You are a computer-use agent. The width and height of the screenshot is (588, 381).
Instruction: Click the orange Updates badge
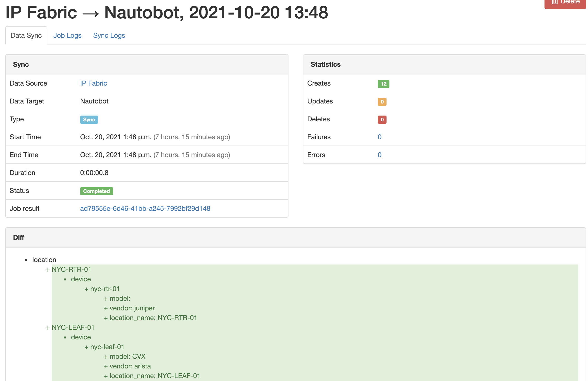382,102
